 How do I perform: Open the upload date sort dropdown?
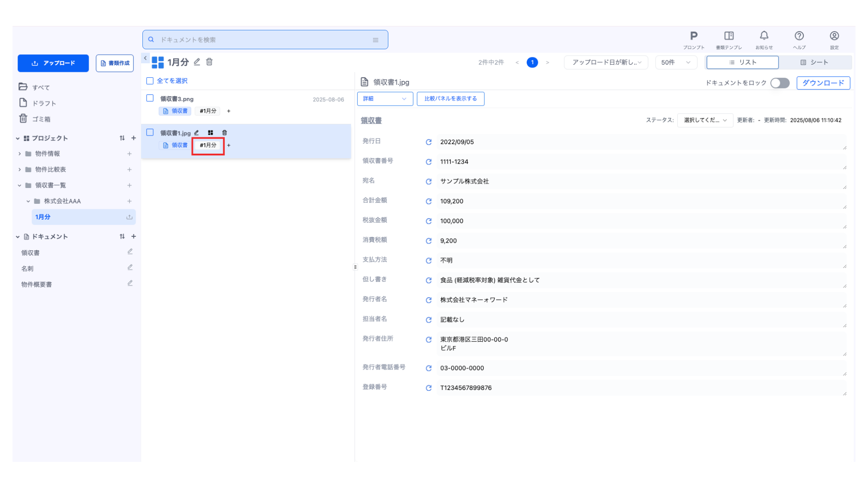click(x=606, y=62)
